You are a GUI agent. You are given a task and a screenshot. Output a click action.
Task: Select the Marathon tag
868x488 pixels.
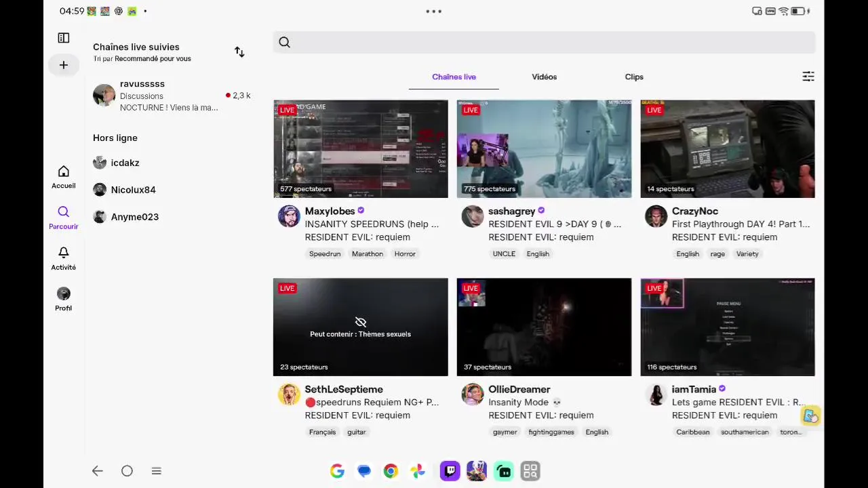(368, 254)
